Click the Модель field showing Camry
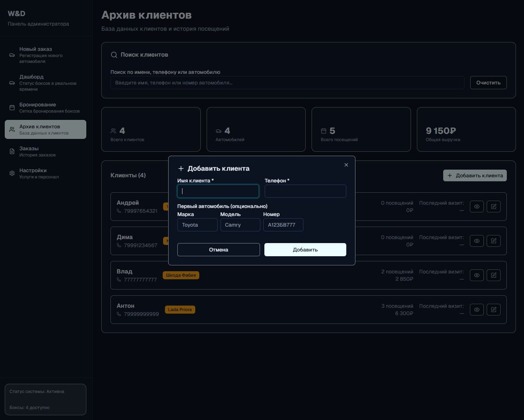This screenshot has width=524, height=420. (x=240, y=225)
